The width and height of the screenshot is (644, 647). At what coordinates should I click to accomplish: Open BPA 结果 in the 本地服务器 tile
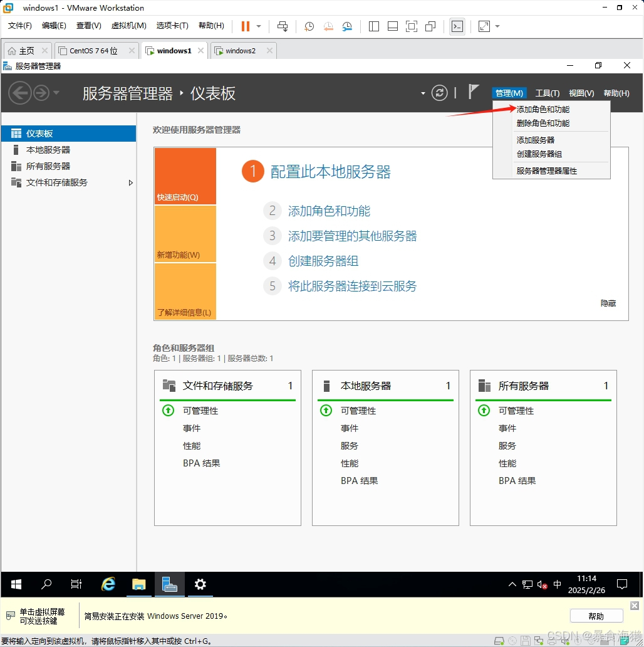point(359,481)
